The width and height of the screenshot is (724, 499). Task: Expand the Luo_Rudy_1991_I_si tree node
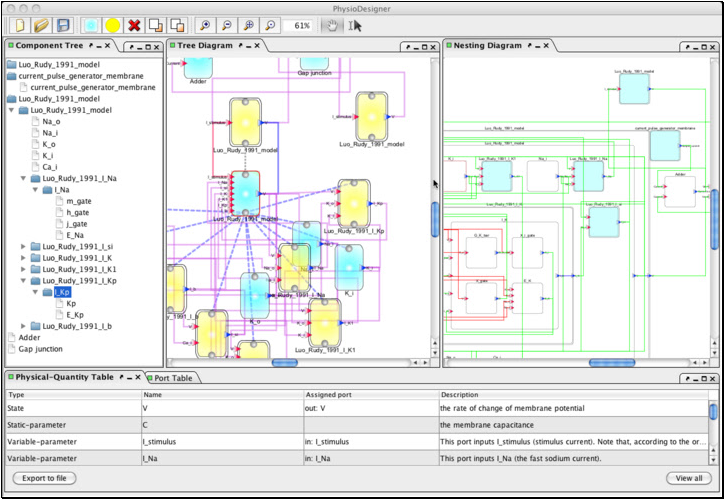24,245
